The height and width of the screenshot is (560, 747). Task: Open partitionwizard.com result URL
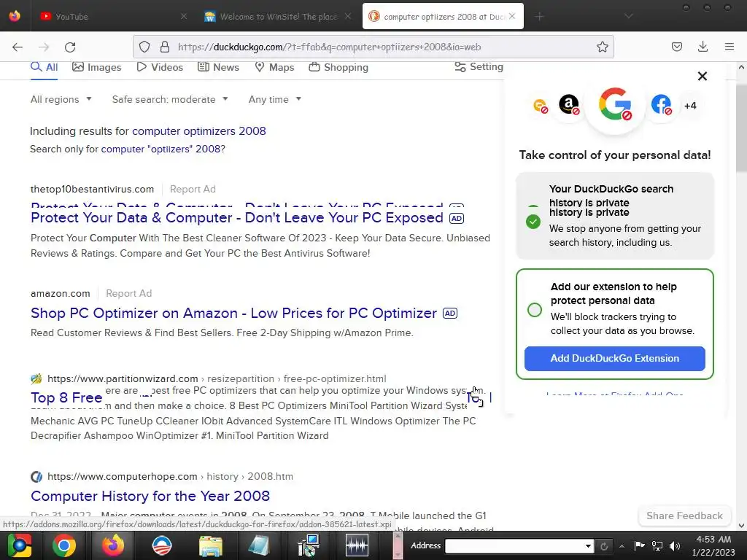[217, 378]
